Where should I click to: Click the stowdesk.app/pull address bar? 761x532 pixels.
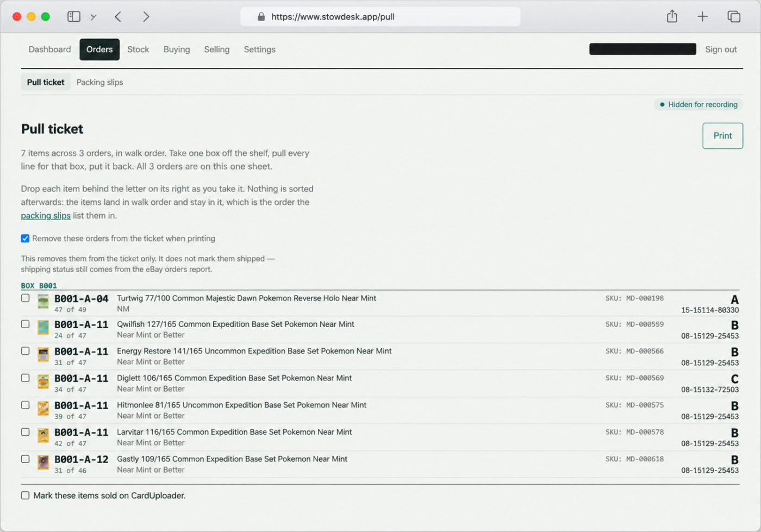380,17
